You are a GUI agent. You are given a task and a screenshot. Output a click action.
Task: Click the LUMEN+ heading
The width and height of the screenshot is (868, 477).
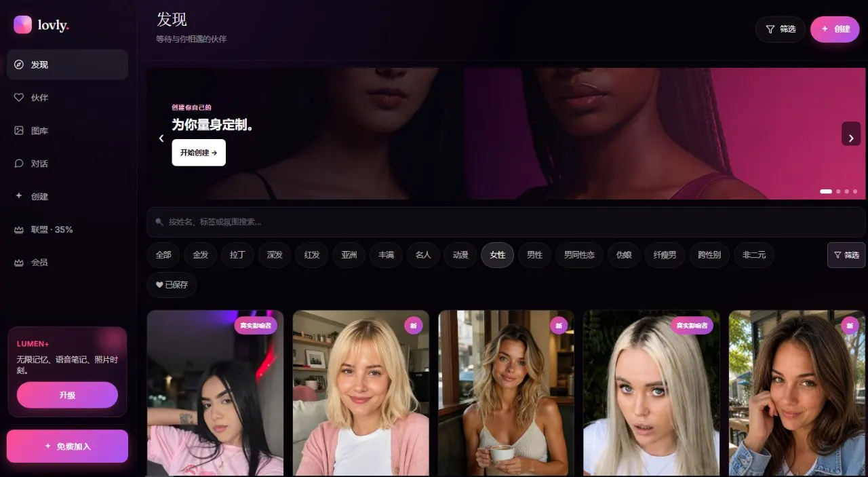(33, 344)
